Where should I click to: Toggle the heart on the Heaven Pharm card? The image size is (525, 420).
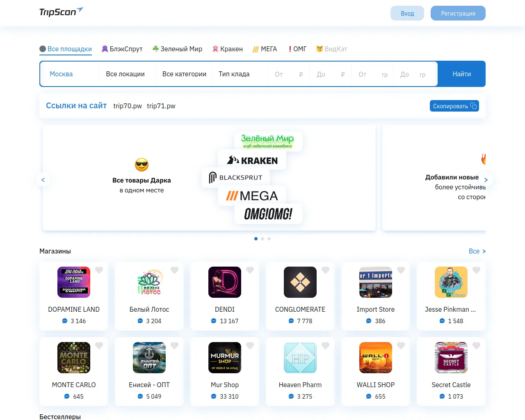(x=326, y=345)
